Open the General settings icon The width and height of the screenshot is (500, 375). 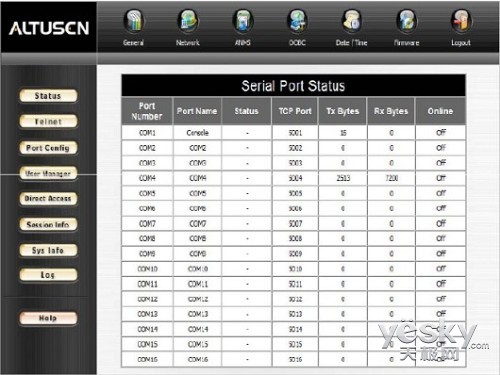pyautogui.click(x=133, y=21)
